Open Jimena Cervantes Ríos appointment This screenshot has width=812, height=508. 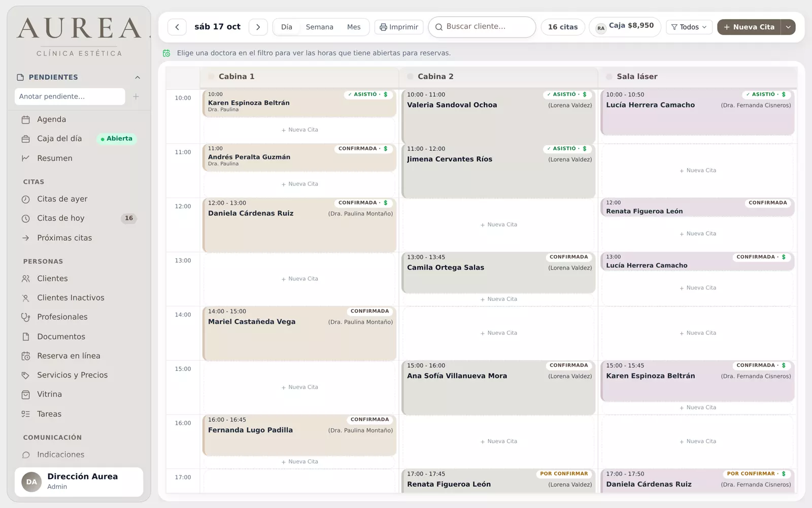pyautogui.click(x=498, y=171)
